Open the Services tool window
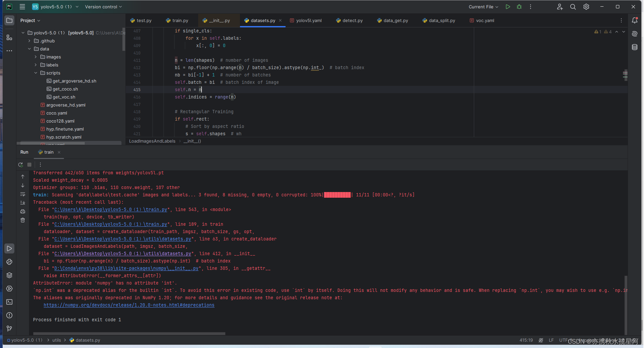This screenshot has width=644, height=348. point(9,289)
